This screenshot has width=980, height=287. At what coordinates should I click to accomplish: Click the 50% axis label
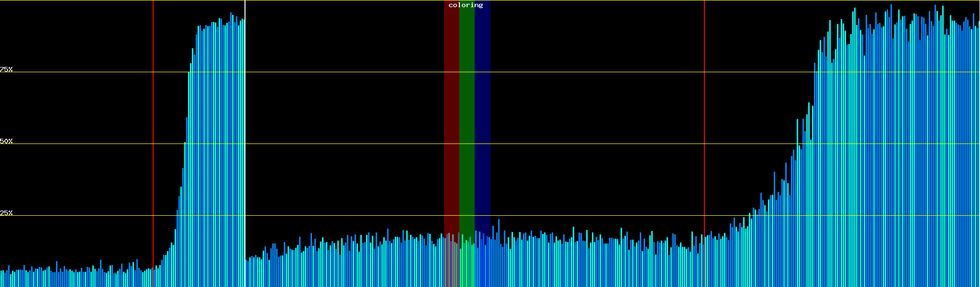6,141
